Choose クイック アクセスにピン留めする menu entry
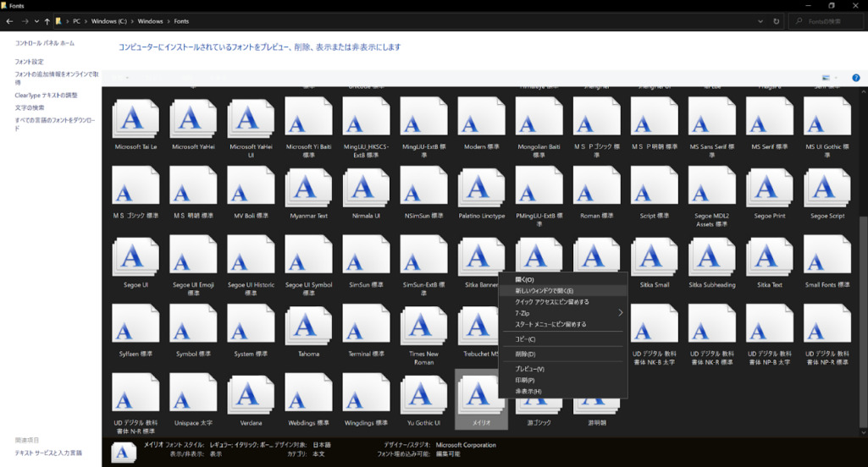Image resolution: width=868 pixels, height=467 pixels. tap(563, 302)
